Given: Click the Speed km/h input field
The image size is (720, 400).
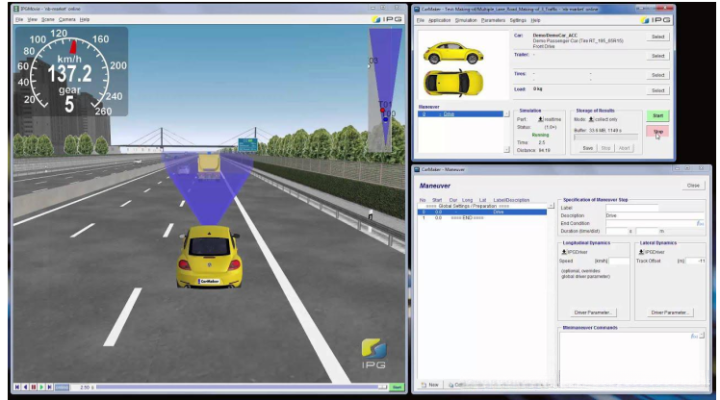Looking at the screenshot, I should click(619, 261).
